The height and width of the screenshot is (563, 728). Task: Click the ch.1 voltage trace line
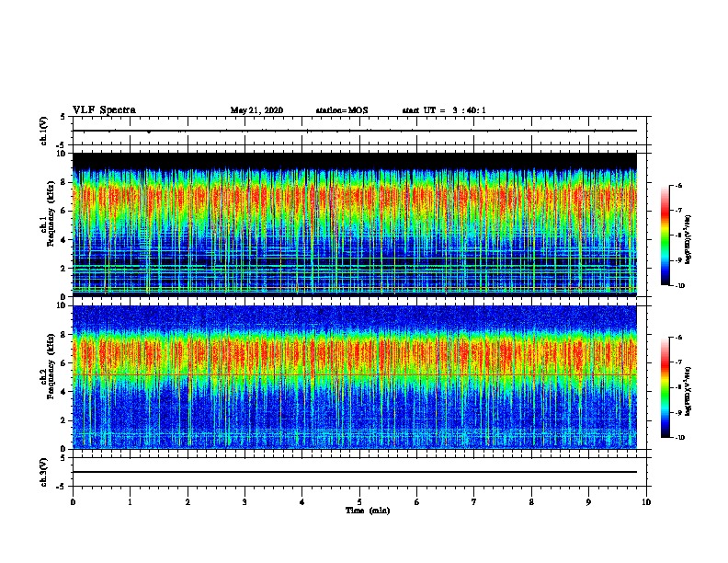click(355, 131)
